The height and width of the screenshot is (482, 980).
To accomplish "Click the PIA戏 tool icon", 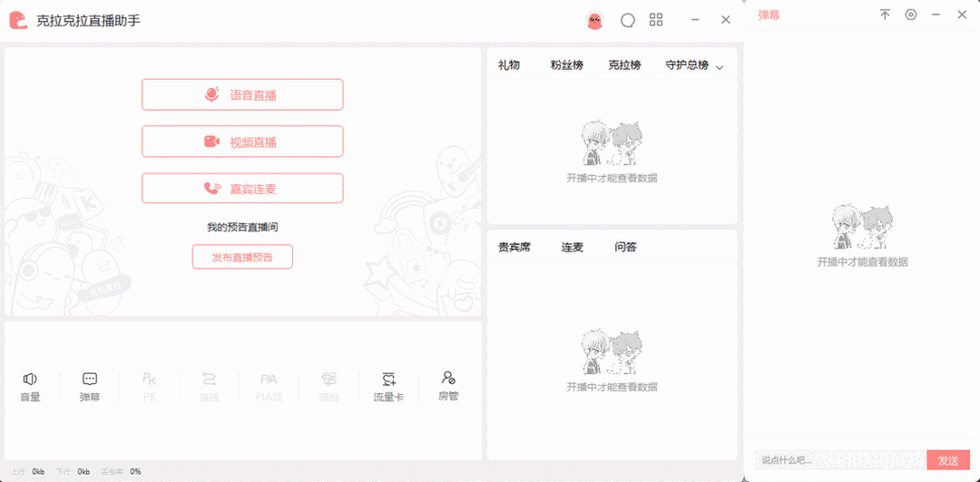I will (x=269, y=387).
